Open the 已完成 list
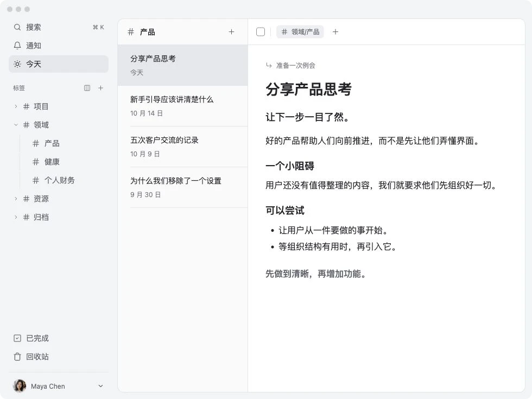The width and height of the screenshot is (532, 399). click(59, 338)
